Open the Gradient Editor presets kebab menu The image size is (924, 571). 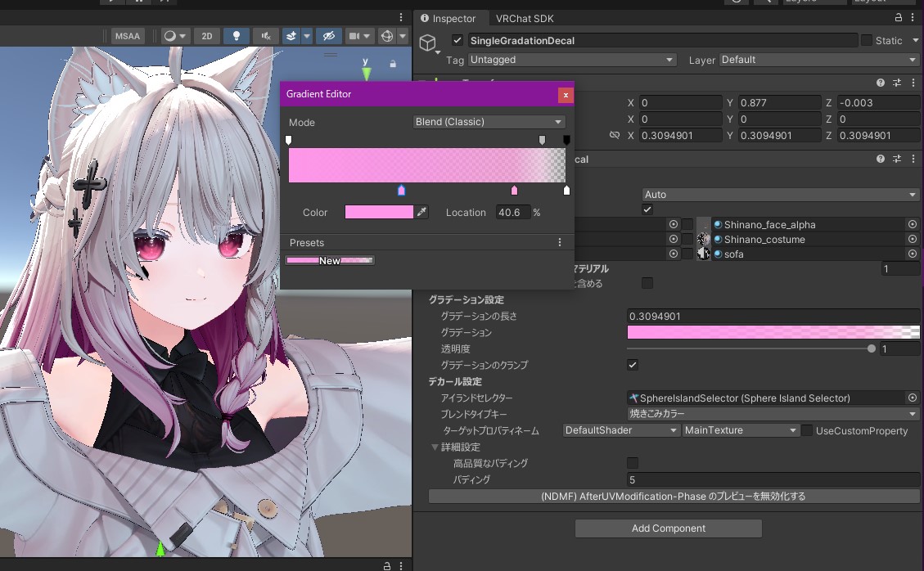[560, 241]
